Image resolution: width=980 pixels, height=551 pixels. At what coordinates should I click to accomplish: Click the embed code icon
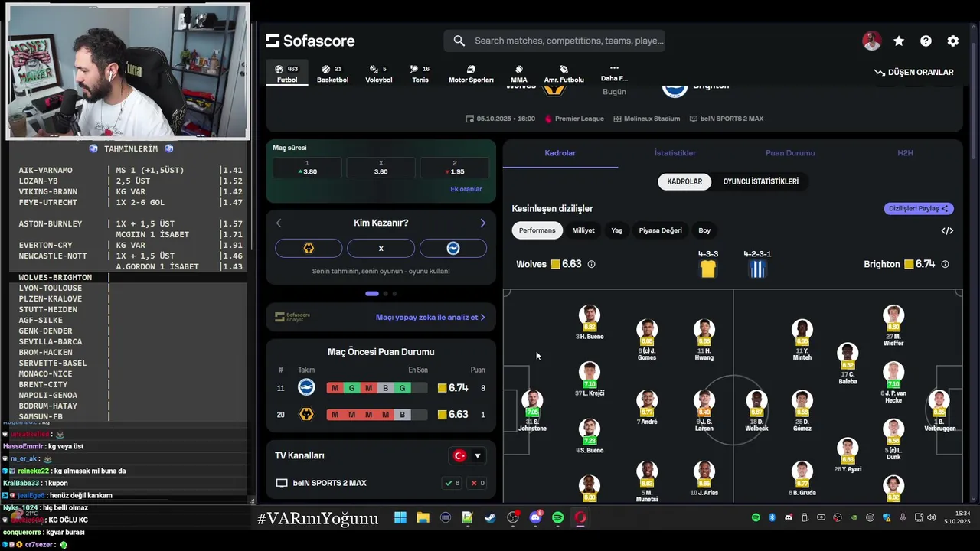pos(947,230)
